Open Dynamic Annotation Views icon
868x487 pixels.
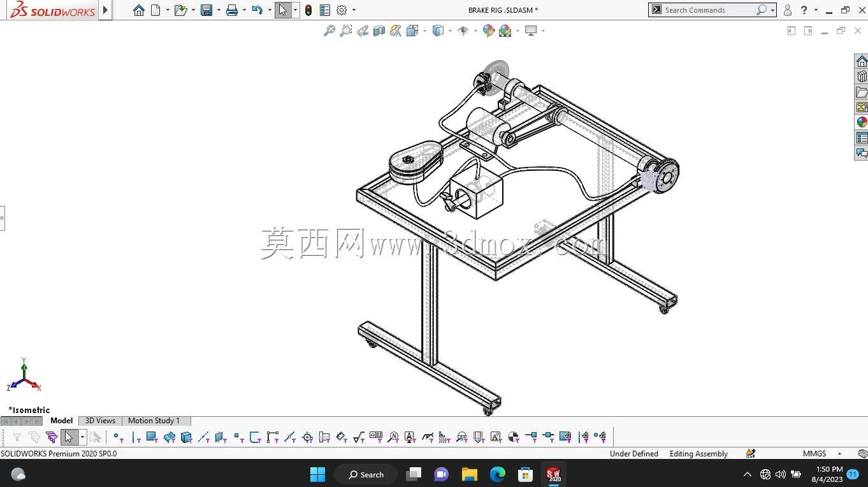click(x=396, y=31)
